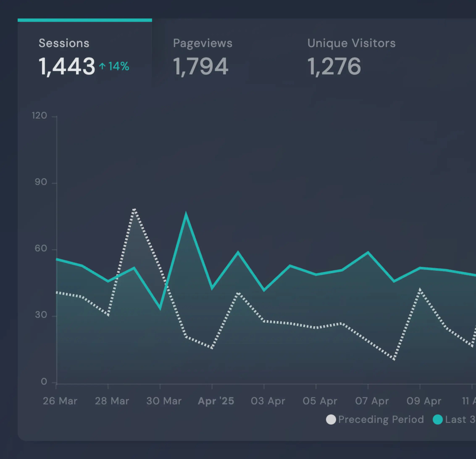Click the teal line peak near 31 Mar
The width and height of the screenshot is (476, 459).
click(186, 215)
